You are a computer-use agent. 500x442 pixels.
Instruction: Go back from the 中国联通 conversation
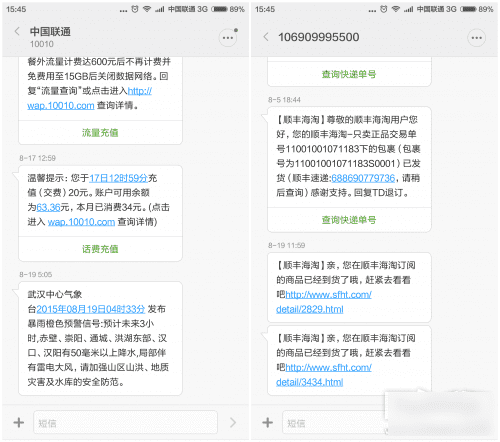click(17, 32)
